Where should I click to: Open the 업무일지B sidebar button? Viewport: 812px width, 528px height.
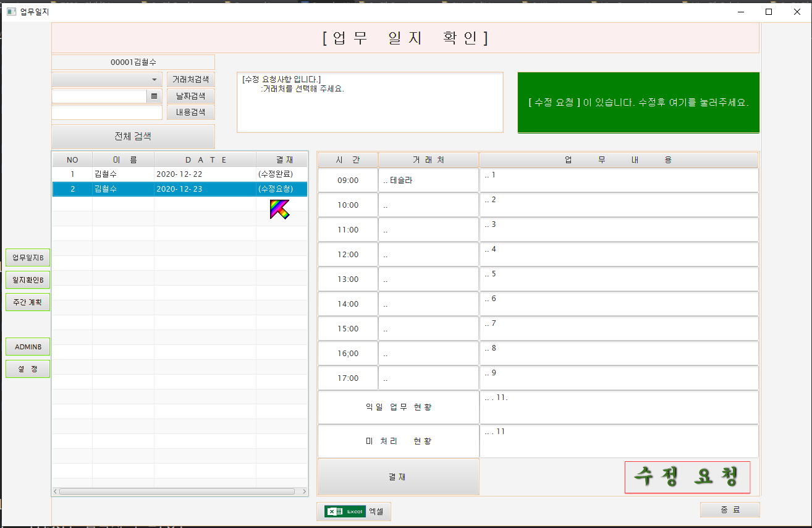coord(28,257)
